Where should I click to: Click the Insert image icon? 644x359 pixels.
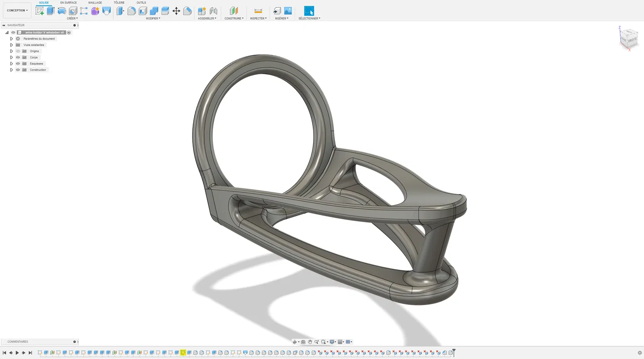coord(288,11)
